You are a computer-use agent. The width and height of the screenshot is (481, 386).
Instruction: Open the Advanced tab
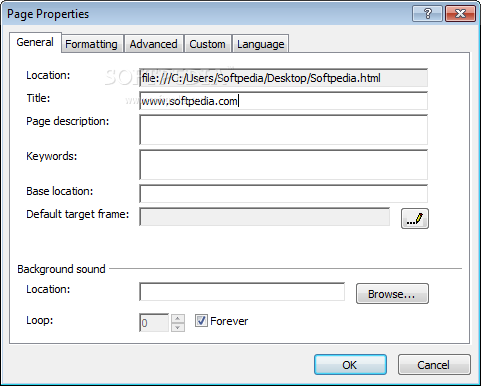(x=153, y=44)
